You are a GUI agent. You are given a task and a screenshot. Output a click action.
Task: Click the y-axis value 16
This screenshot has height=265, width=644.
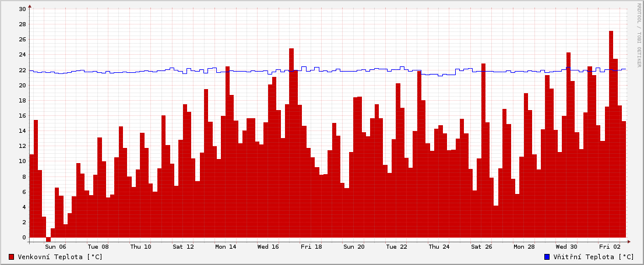click(23, 116)
